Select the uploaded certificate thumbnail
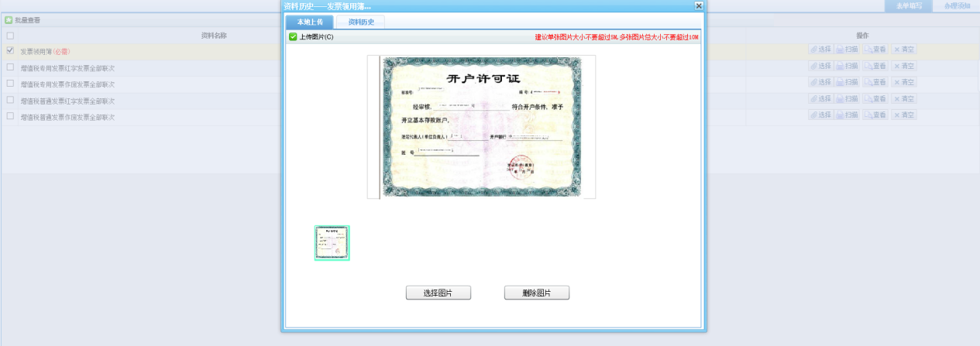Image resolution: width=980 pixels, height=346 pixels. pyautogui.click(x=332, y=243)
